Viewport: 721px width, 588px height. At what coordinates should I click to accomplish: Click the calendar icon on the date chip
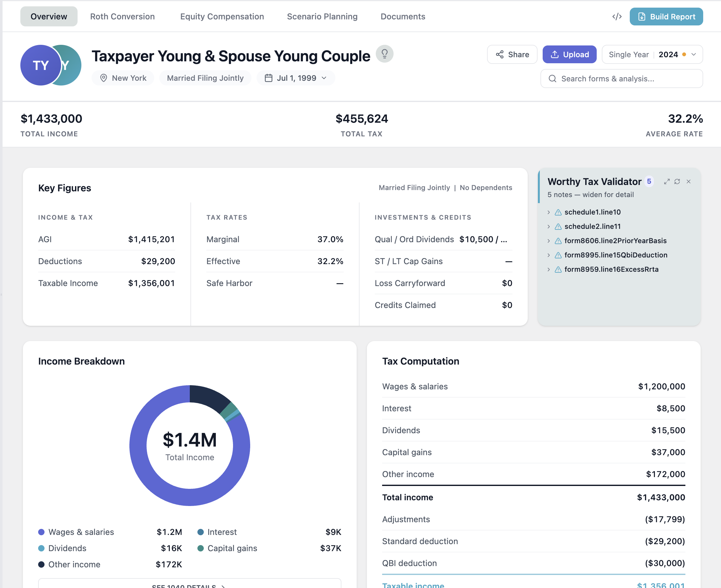268,78
